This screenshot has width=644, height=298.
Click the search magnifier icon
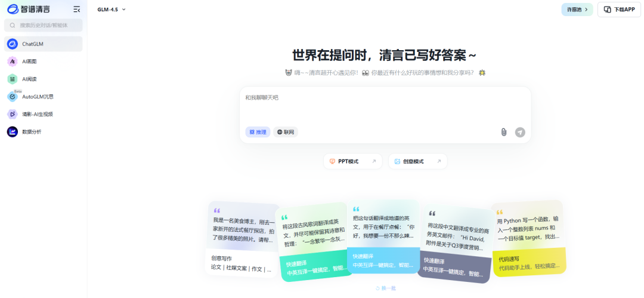click(13, 25)
